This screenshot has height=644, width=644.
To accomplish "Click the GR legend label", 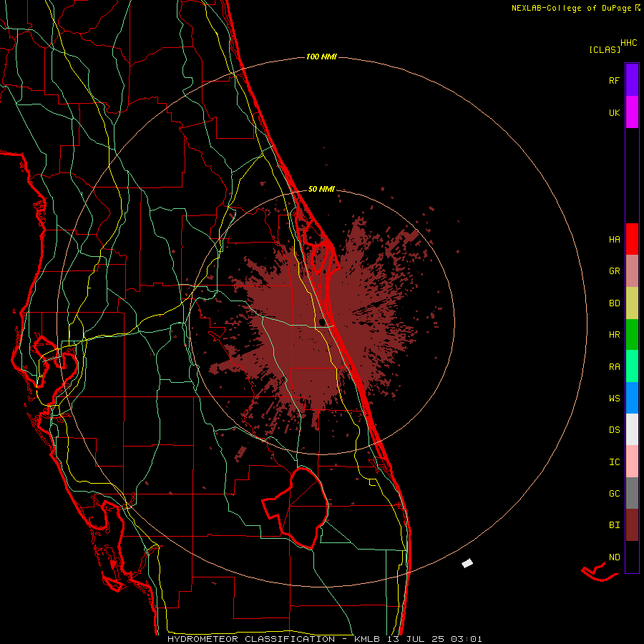I will click(614, 271).
